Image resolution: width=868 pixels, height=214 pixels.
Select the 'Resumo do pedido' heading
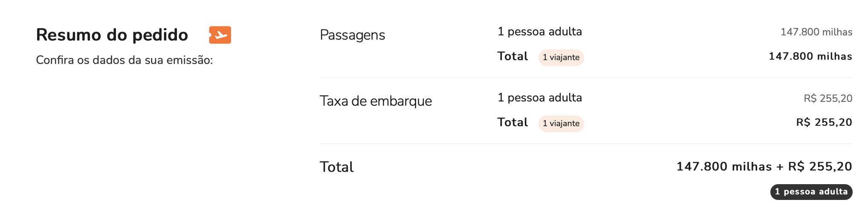(x=112, y=35)
